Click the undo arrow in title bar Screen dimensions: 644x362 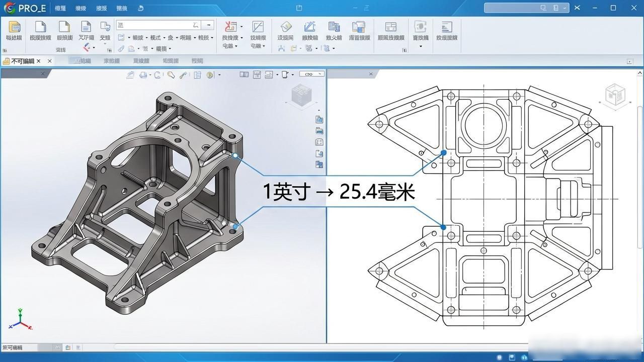[x=140, y=8]
